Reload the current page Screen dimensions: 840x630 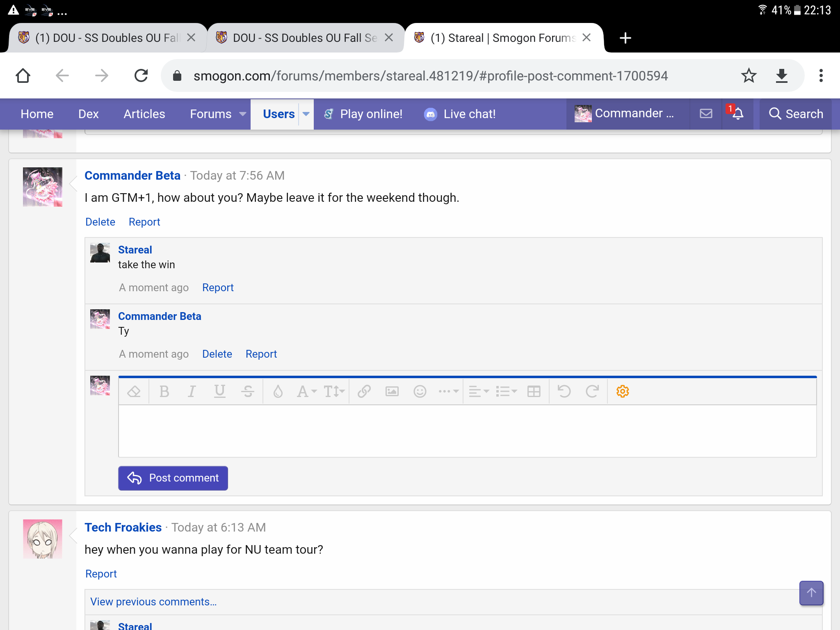(x=141, y=75)
